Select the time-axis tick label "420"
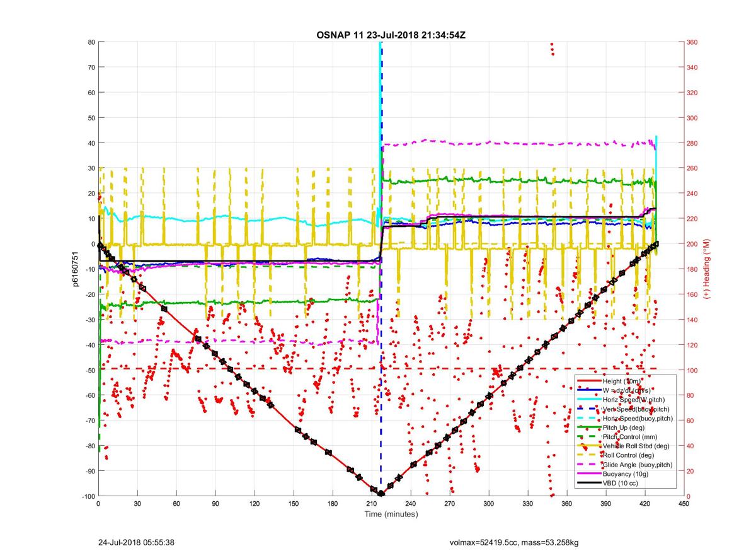Viewport: 756px width, 558px height. [x=644, y=504]
